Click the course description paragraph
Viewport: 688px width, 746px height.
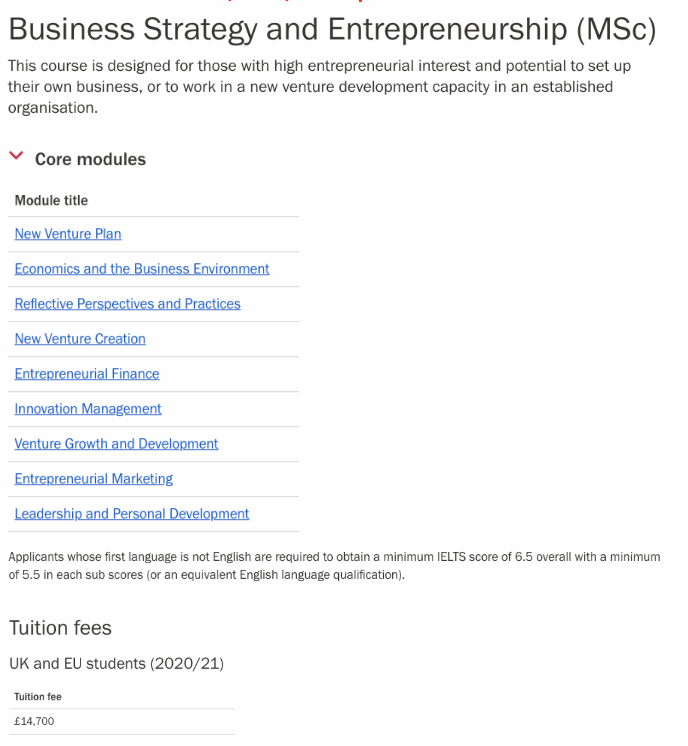[319, 87]
